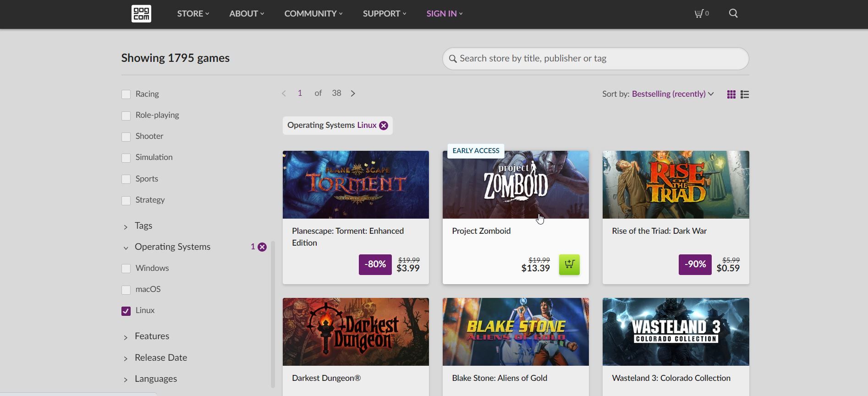Click the total pages number 38

[336, 93]
